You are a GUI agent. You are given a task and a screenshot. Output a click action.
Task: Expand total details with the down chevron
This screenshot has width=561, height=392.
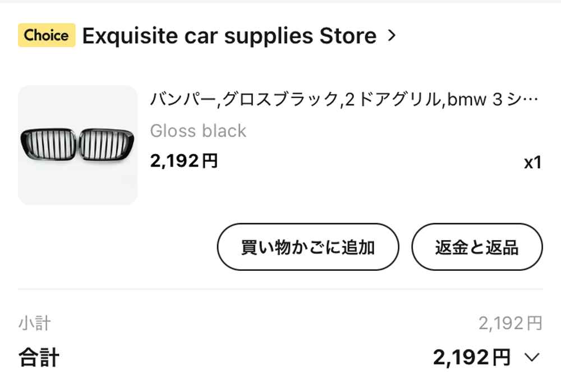[x=532, y=357]
